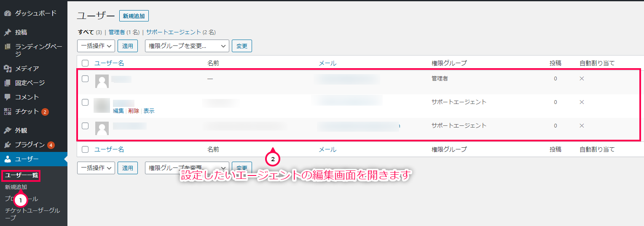The image size is (644, 226).
Task: Click the 編集 row action link
Action: click(118, 111)
